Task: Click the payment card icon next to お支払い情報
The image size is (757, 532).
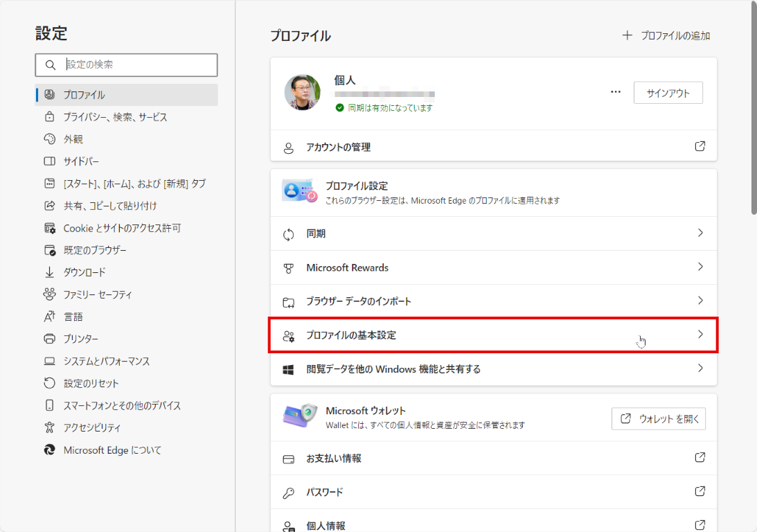Action: click(289, 459)
